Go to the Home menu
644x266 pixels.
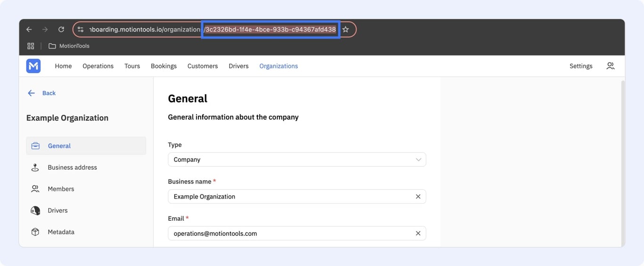pyautogui.click(x=63, y=66)
